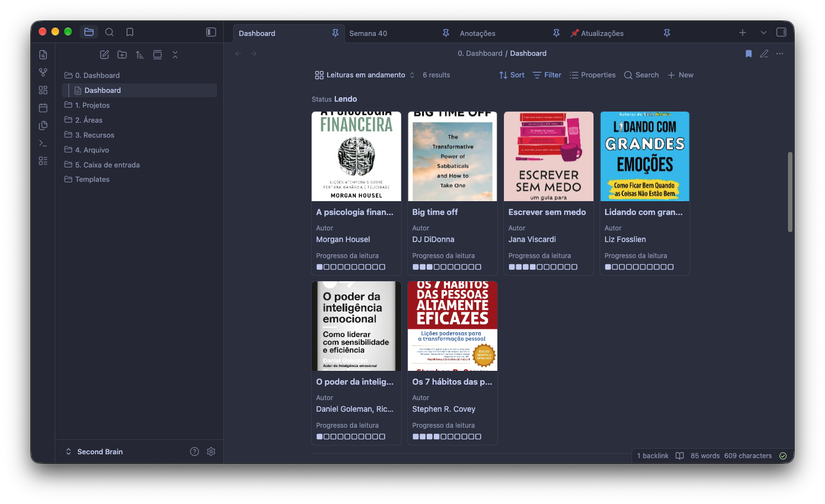
Task: Open settings gear in the sidebar footer
Action: click(211, 452)
